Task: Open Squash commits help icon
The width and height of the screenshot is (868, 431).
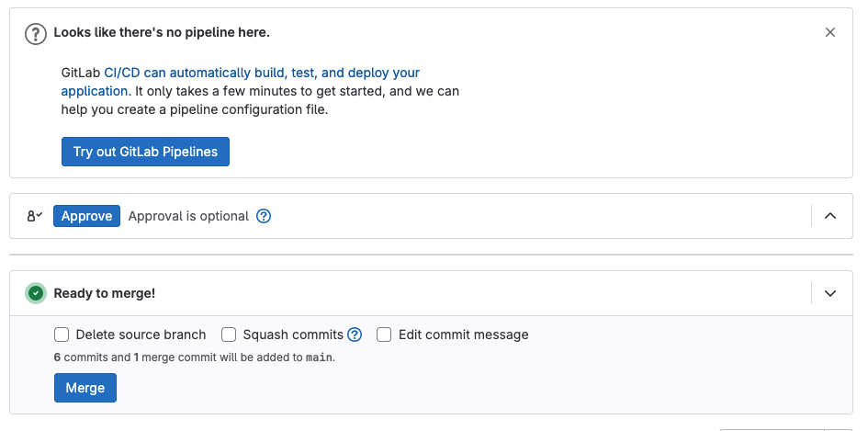Action: (355, 335)
